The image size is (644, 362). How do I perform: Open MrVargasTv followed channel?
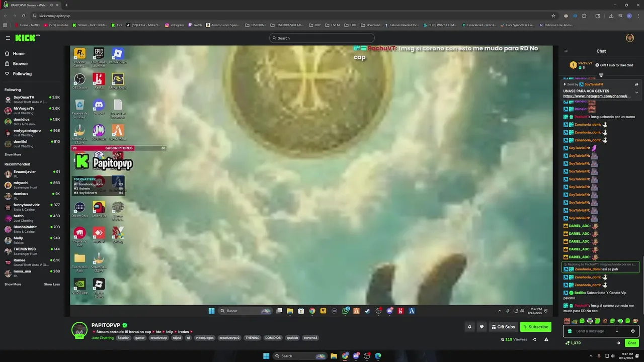pos(32,110)
